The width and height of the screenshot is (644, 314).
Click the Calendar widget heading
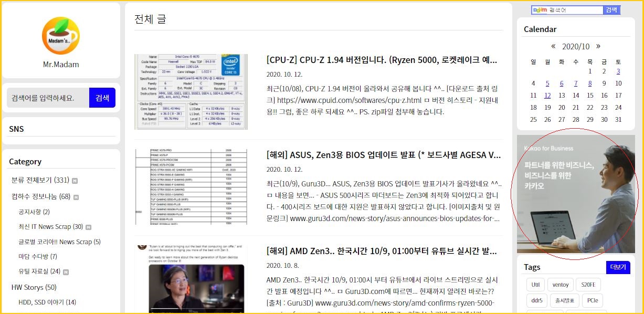pos(540,29)
